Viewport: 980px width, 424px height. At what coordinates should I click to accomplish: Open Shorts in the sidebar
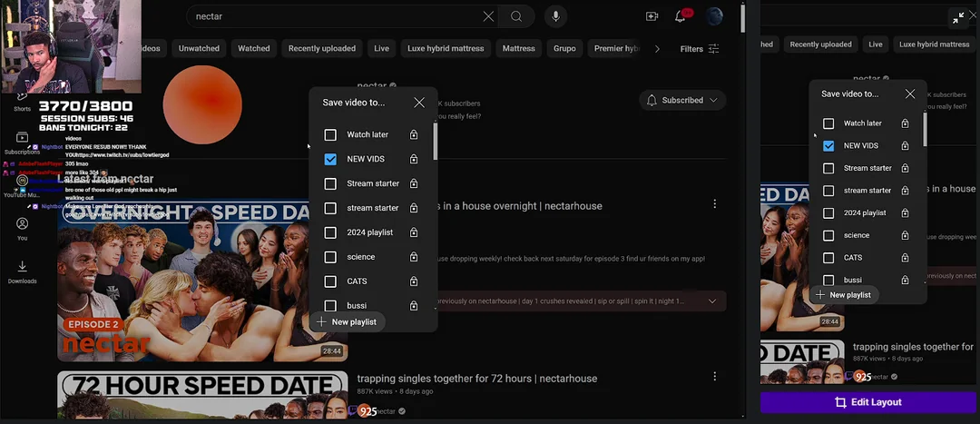tap(22, 102)
